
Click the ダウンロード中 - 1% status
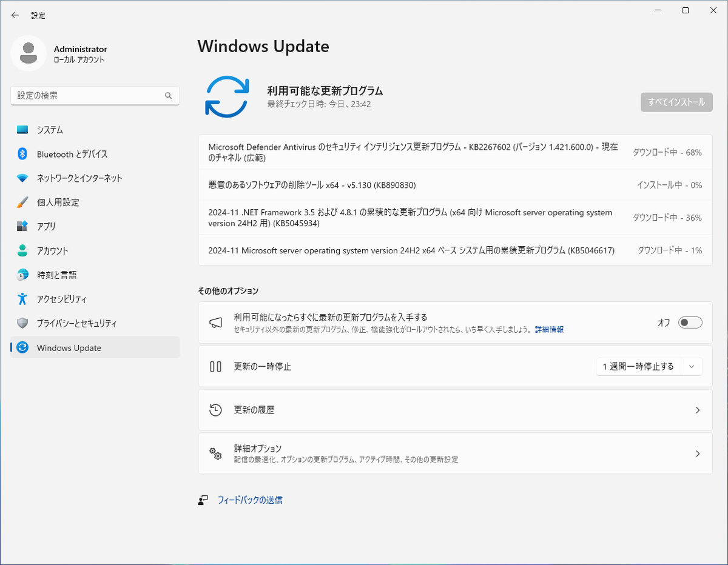tap(670, 250)
